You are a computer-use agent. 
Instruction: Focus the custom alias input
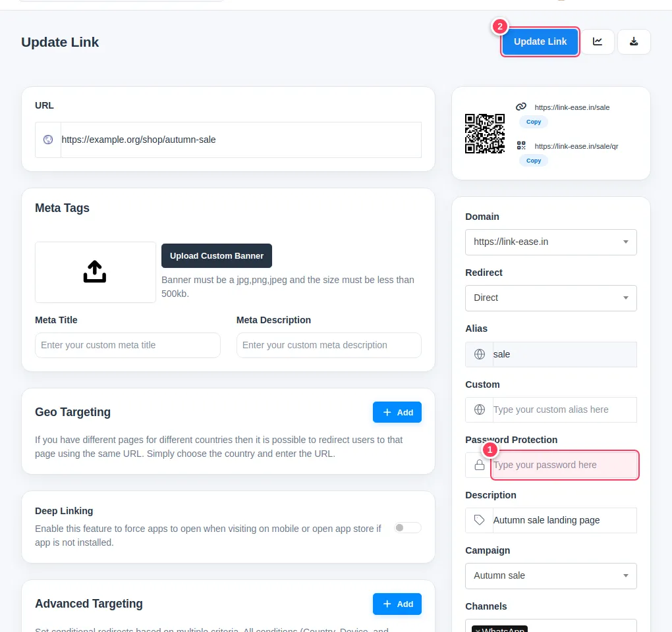pyautogui.click(x=565, y=409)
